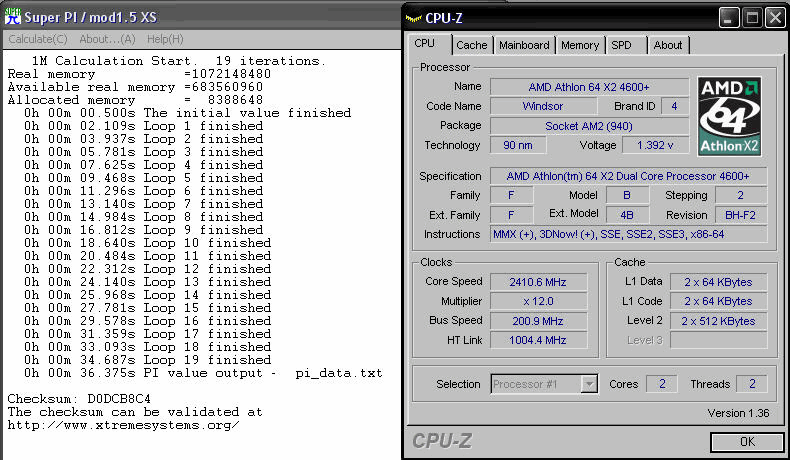790x460 pixels.
Task: Click the Checksum: D0DCB8C4 line
Action: click(79, 399)
